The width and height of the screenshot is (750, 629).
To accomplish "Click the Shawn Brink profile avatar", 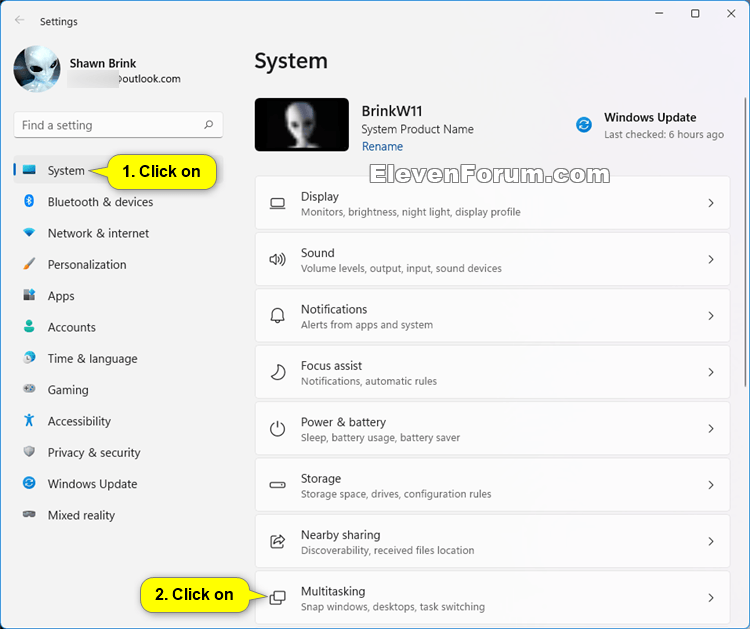I will [x=37, y=69].
